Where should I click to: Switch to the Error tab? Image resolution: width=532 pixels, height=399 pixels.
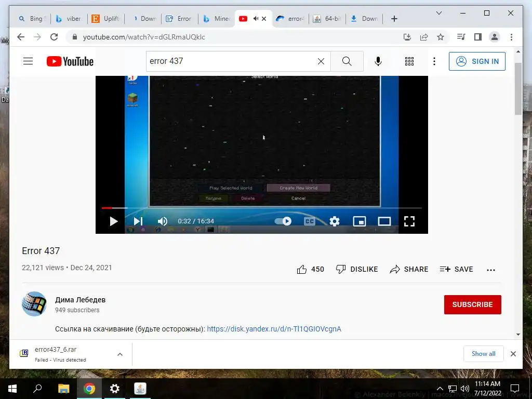click(x=180, y=19)
